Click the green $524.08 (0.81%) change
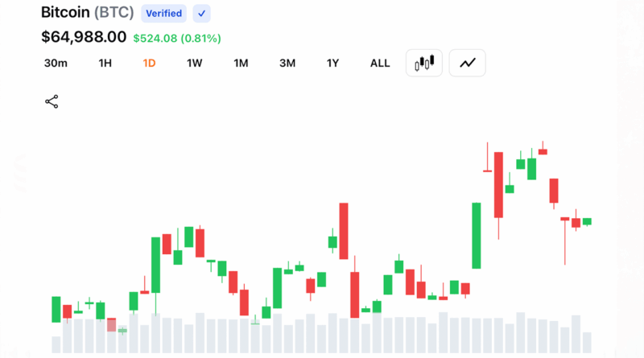 [177, 38]
